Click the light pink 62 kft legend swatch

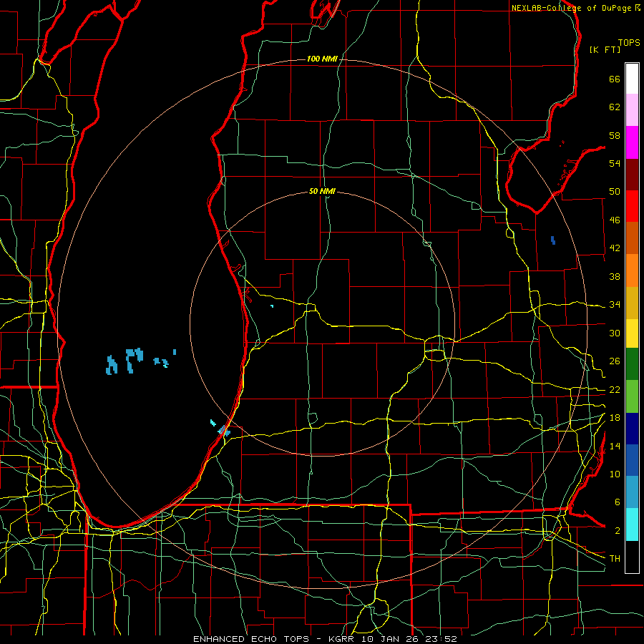[632, 110]
